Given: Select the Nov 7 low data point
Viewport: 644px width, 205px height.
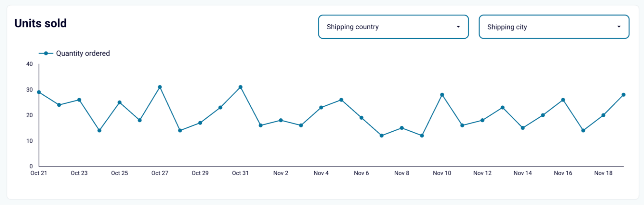Looking at the screenshot, I should 381,136.
